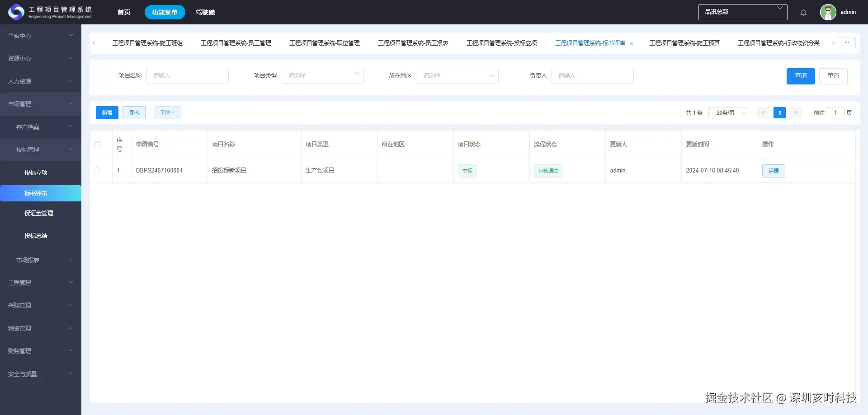Switch to 行政物资分类 tab

pyautogui.click(x=779, y=43)
